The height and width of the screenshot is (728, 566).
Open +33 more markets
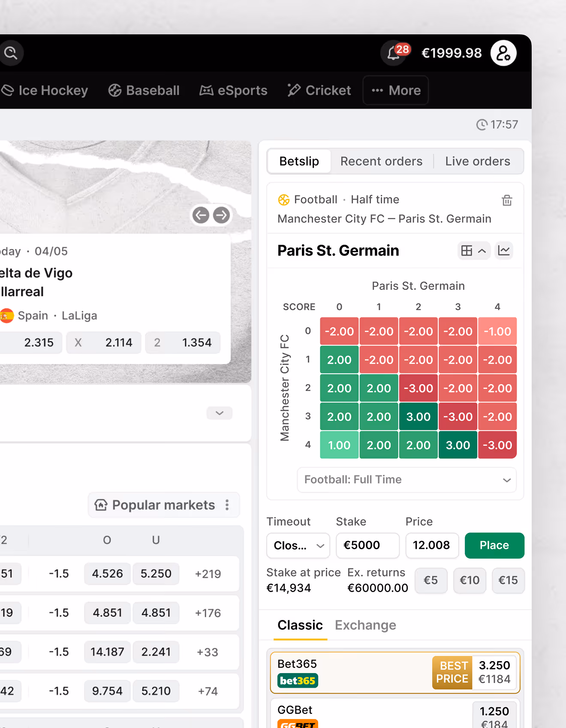coord(208,652)
